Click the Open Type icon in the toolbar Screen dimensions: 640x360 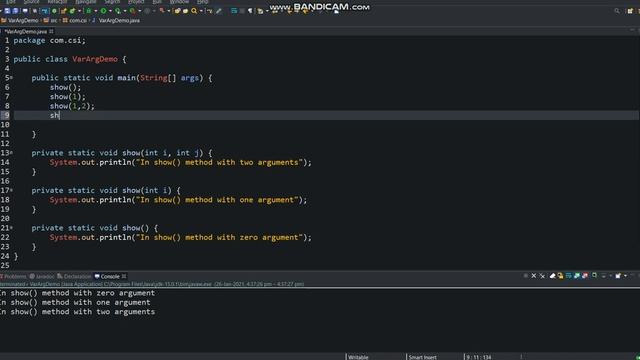(x=177, y=11)
